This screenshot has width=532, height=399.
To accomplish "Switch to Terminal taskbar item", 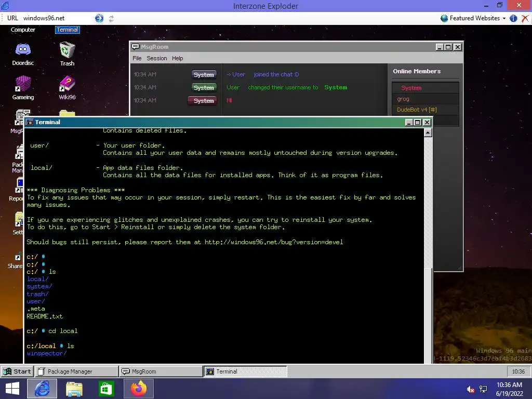I will 245,371.
